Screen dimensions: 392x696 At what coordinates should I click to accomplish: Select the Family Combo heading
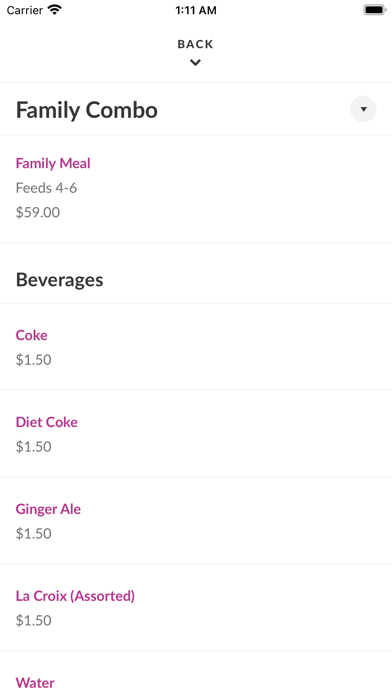[x=87, y=110]
